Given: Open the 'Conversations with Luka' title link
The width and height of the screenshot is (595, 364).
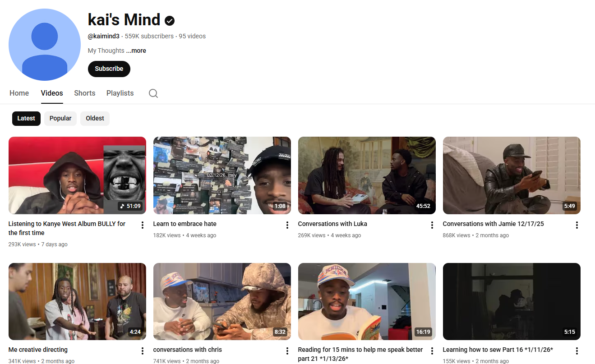Looking at the screenshot, I should tap(332, 224).
